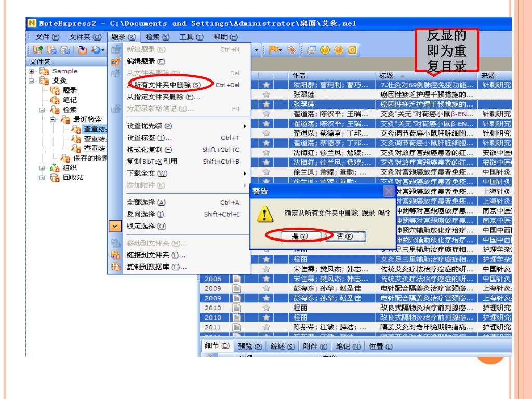The width and height of the screenshot is (532, 399).
Task: Sort by the 作者 column header
Action: coord(333,76)
